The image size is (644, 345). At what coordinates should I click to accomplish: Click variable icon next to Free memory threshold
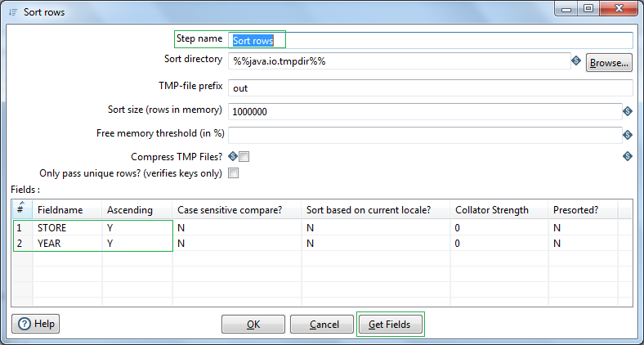coord(627,135)
